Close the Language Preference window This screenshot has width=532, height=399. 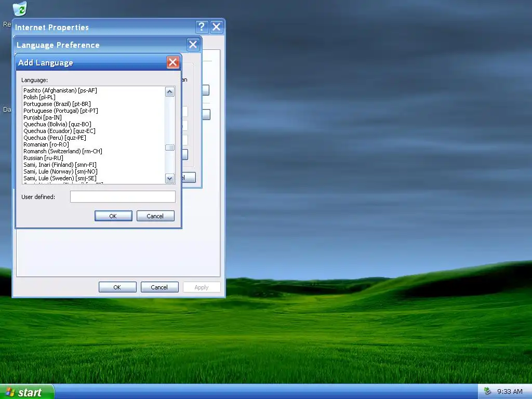coord(193,45)
